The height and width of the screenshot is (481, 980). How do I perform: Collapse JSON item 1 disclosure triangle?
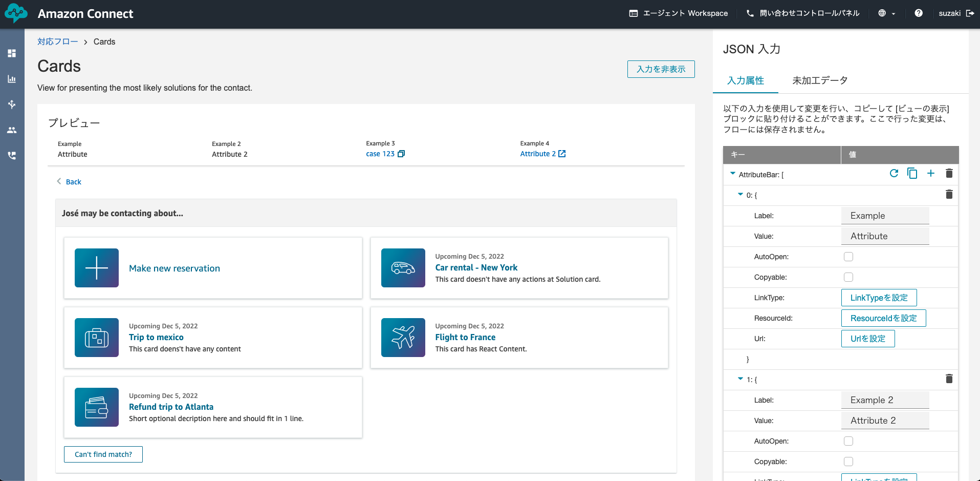tap(740, 379)
